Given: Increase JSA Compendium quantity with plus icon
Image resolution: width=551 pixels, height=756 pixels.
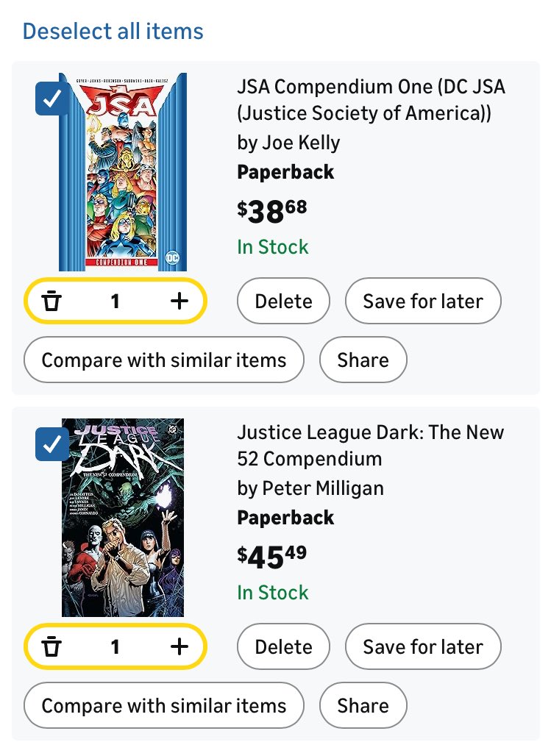Looking at the screenshot, I should click(x=179, y=302).
